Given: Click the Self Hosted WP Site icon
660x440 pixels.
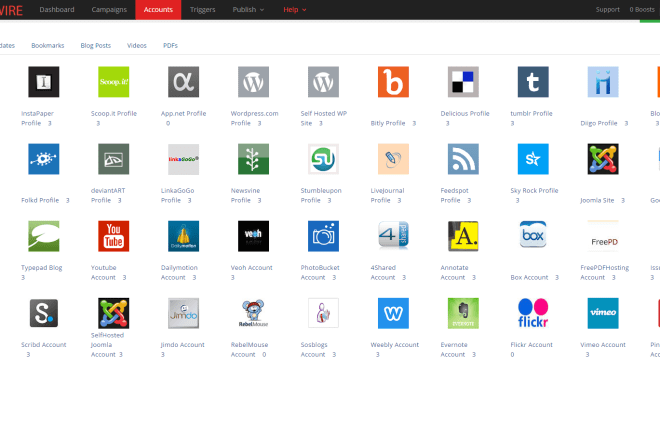Looking at the screenshot, I should (323, 82).
